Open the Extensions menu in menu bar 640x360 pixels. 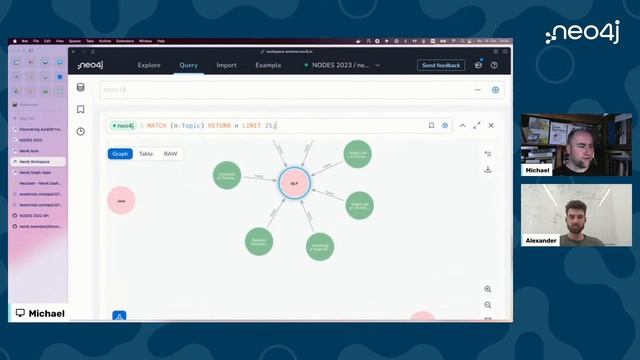pyautogui.click(x=125, y=41)
